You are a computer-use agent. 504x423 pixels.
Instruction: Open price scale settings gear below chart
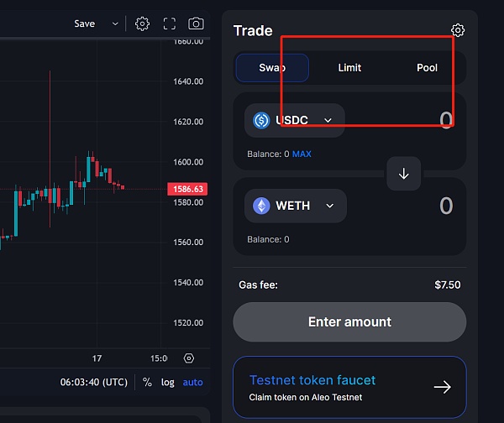[188, 358]
